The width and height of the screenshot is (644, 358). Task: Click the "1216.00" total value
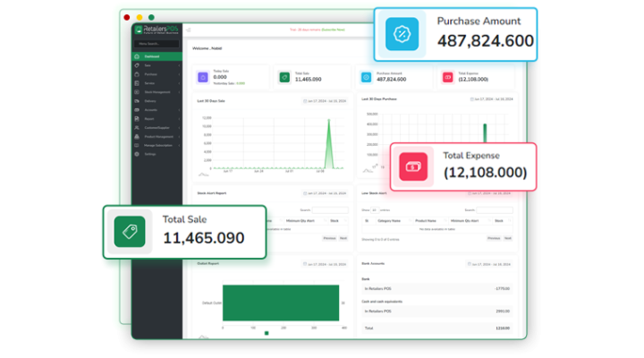point(503,328)
